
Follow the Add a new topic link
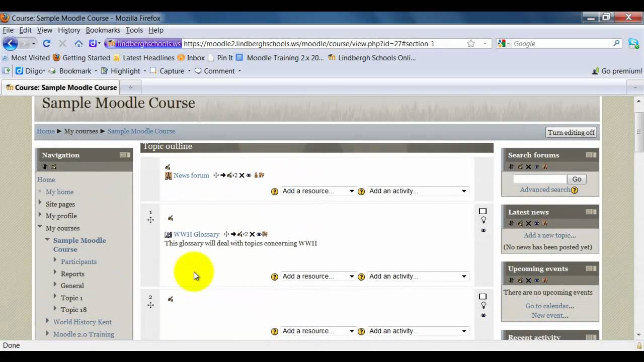coord(549,235)
